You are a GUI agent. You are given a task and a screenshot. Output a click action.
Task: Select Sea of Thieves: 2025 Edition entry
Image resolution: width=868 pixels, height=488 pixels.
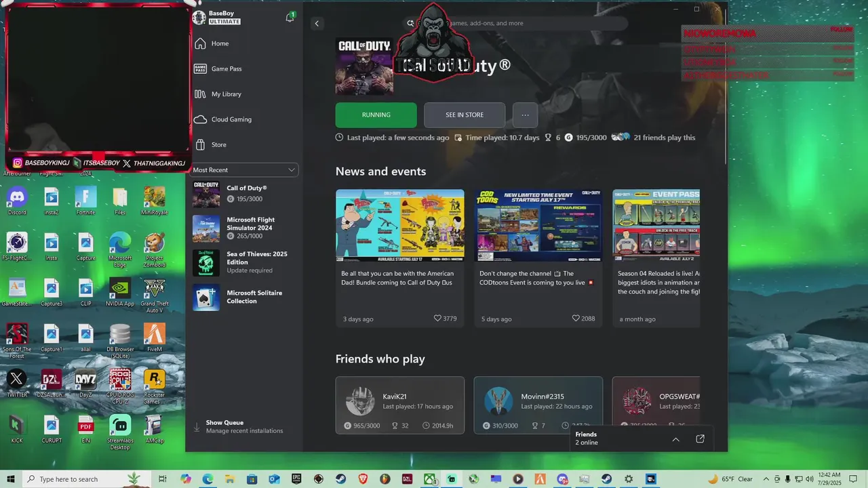click(x=245, y=262)
